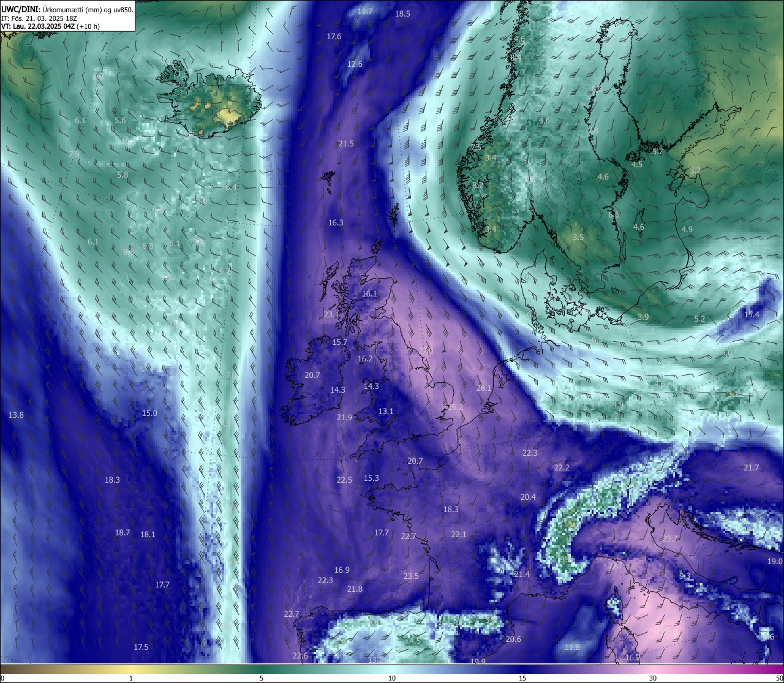Click the map value 17.6
The image size is (784, 683).
click(334, 37)
